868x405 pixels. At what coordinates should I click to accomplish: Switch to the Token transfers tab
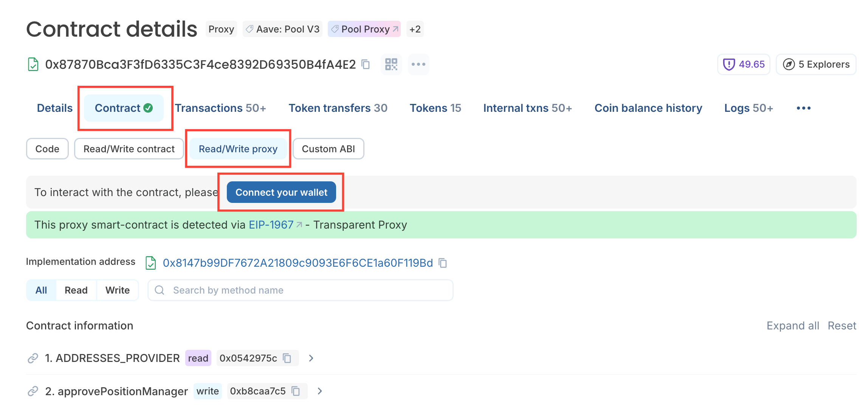point(338,108)
